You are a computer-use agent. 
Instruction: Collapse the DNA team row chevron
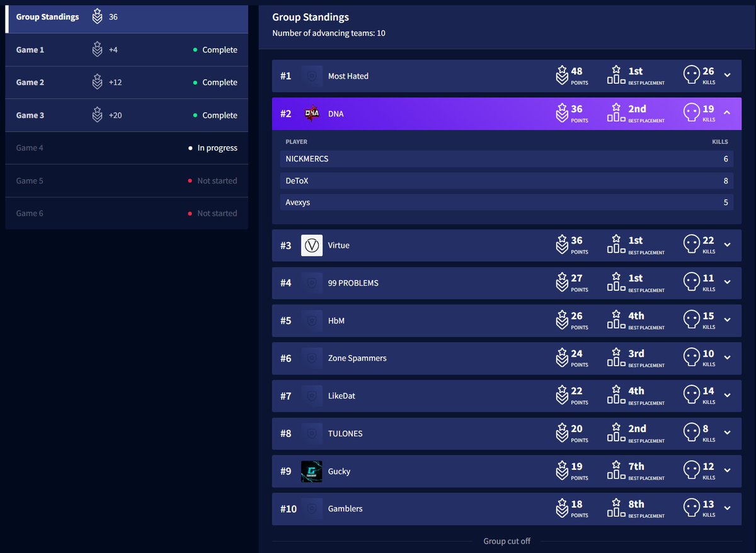[727, 113]
